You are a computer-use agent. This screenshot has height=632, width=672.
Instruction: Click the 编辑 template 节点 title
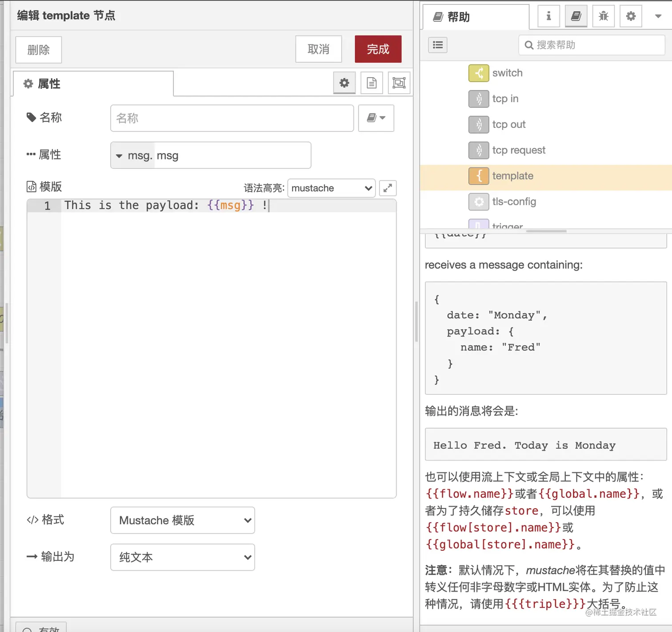coord(66,16)
